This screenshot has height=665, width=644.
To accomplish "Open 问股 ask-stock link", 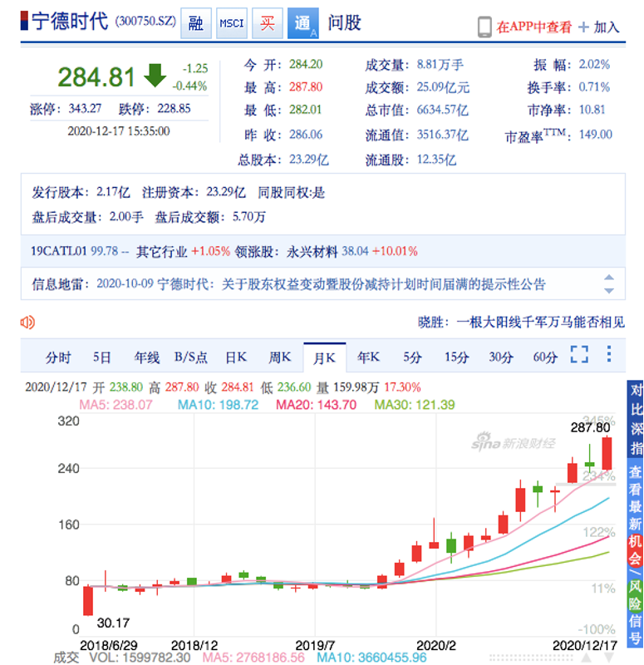I will tap(344, 23).
